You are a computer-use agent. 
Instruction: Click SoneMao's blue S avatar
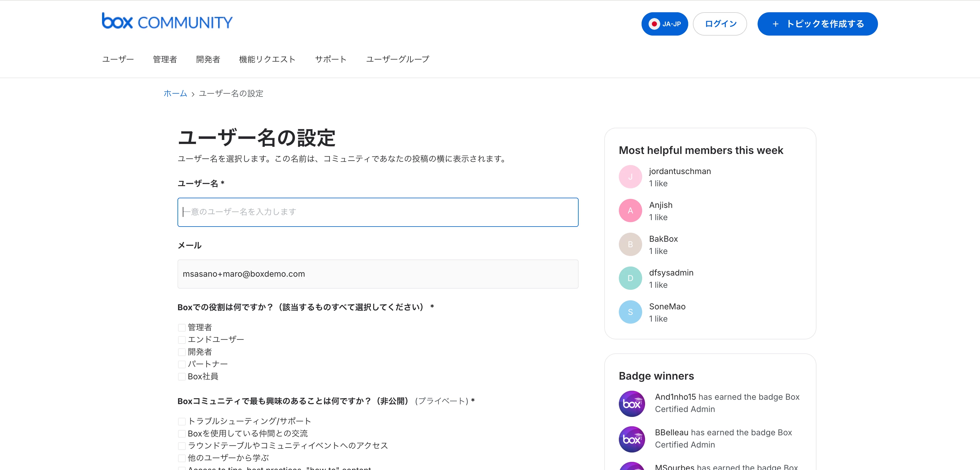click(630, 313)
